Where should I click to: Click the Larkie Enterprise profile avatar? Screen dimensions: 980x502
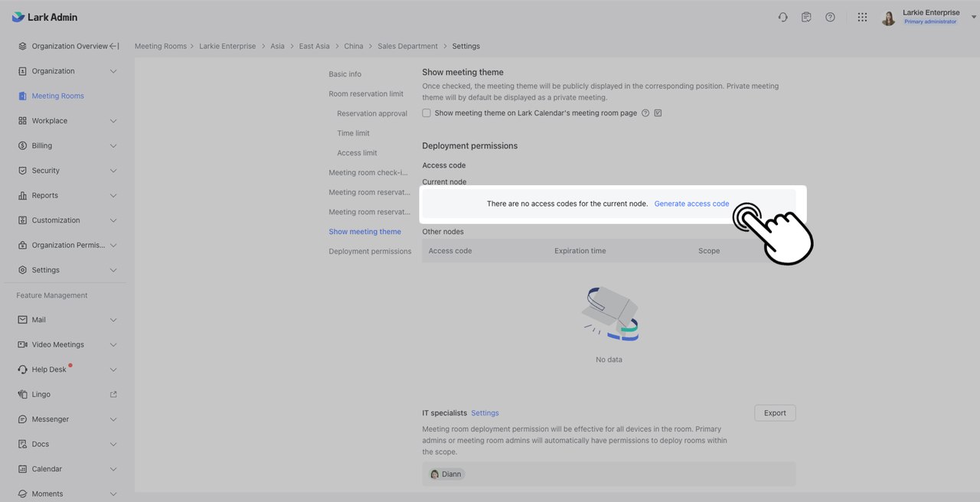[x=888, y=18]
